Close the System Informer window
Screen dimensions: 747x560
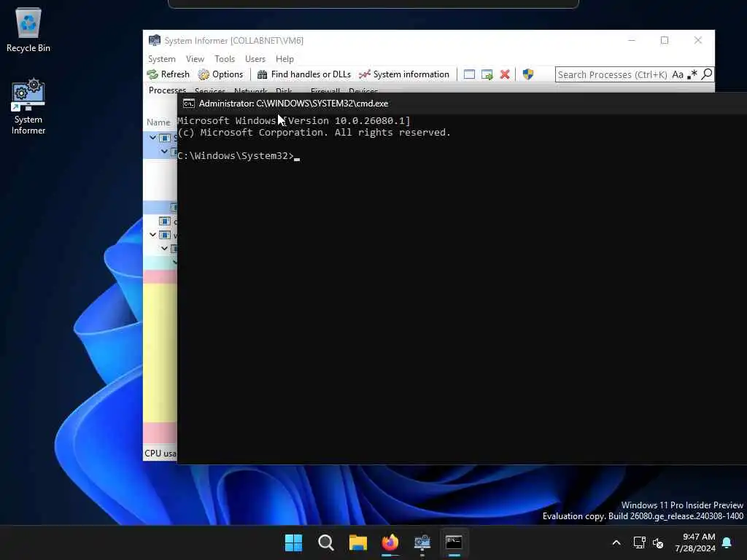pyautogui.click(x=698, y=41)
